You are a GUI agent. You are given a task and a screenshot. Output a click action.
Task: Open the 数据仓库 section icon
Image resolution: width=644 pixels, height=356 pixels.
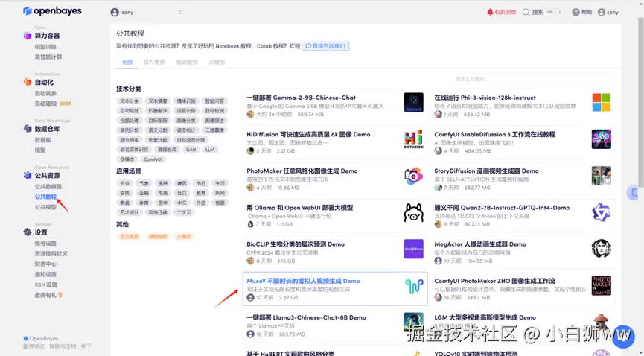pyautogui.click(x=28, y=129)
